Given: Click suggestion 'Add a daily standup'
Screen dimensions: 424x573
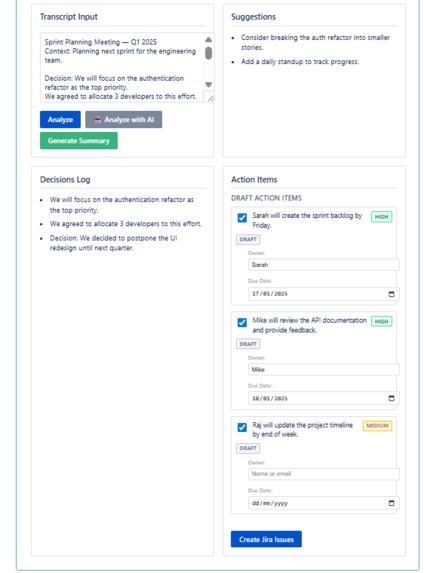Looking at the screenshot, I should point(300,62).
